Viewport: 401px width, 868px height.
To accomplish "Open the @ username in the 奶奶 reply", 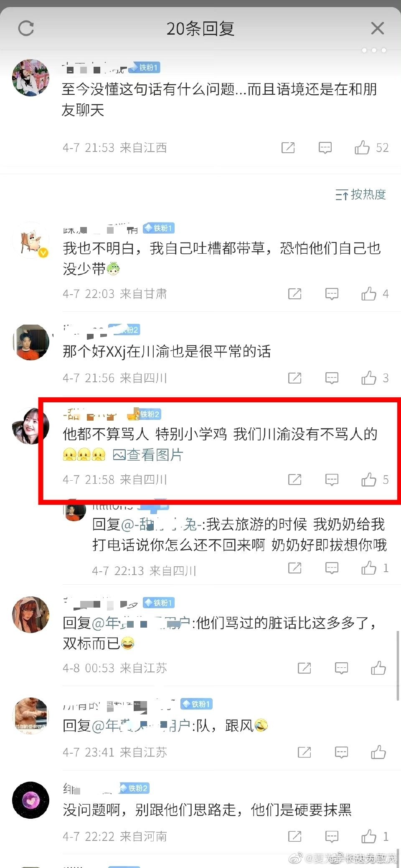I will click(x=159, y=524).
